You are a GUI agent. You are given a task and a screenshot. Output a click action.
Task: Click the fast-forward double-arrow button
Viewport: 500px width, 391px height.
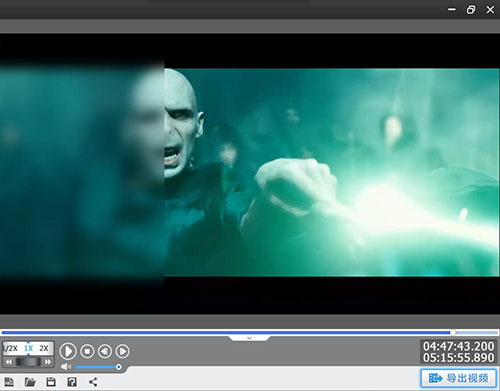(x=48, y=362)
